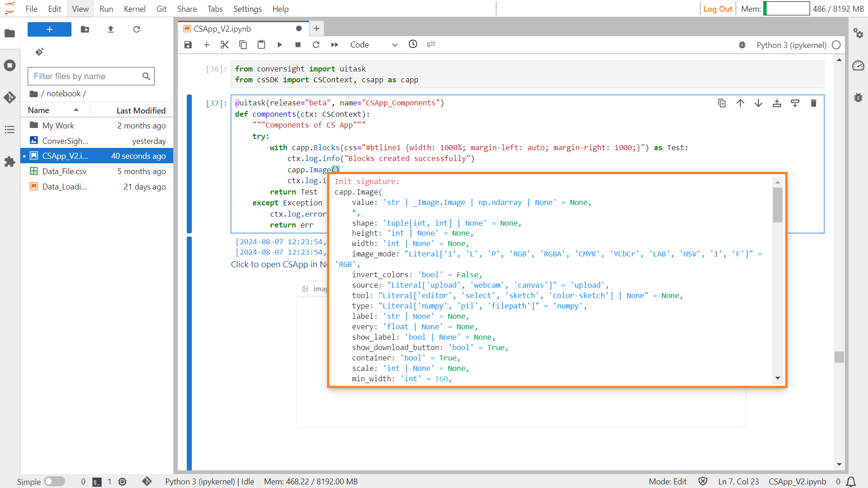
Task: Restart kernel and run all cells
Action: pyautogui.click(x=335, y=45)
